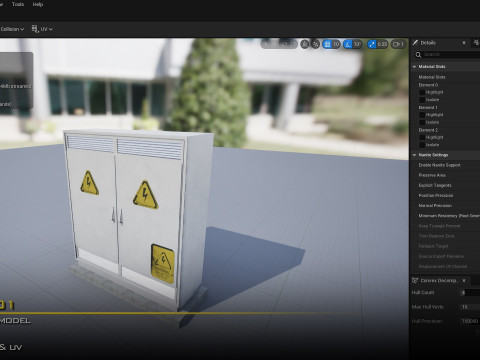Click the Minimum Residency property

coord(449,216)
